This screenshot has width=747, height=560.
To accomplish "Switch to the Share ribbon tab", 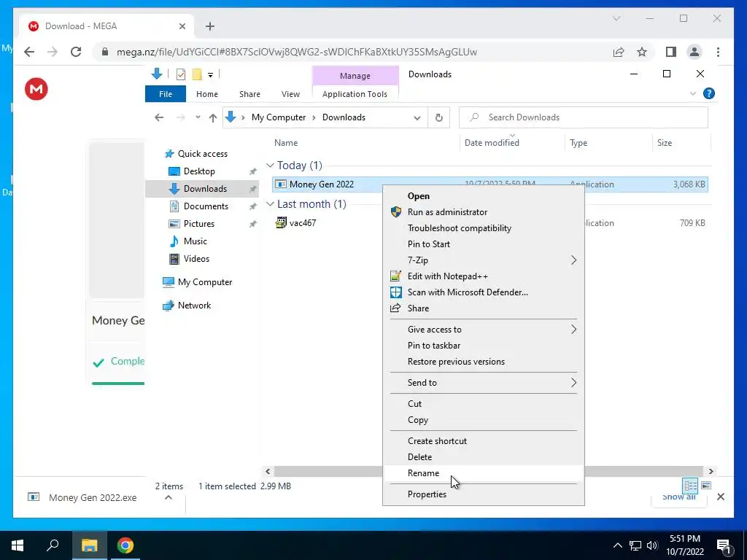I will point(249,94).
